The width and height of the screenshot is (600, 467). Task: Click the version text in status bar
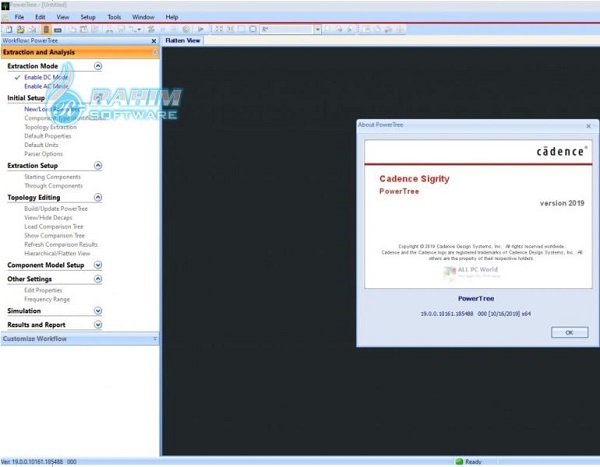point(39,462)
